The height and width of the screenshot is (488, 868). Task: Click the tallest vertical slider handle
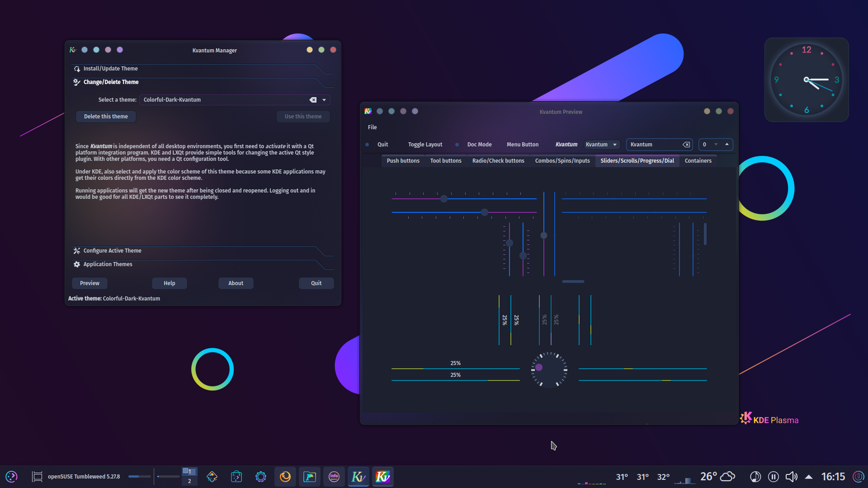click(544, 235)
